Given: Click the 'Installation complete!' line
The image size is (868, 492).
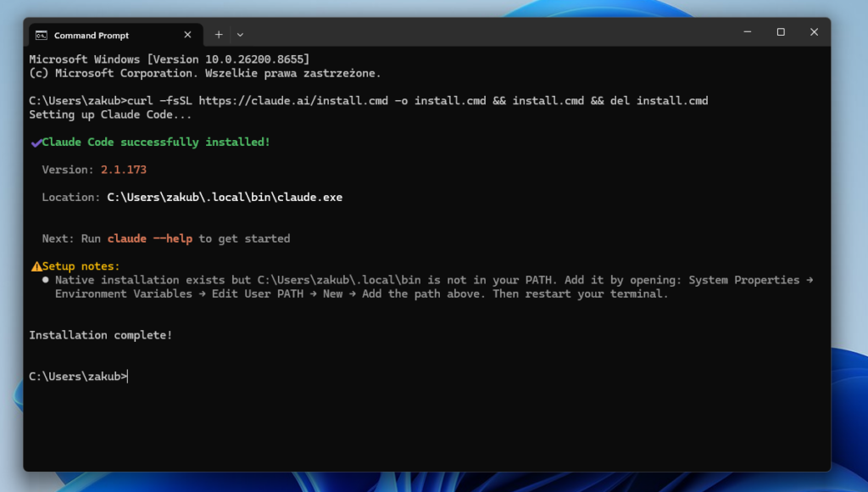Looking at the screenshot, I should pos(101,335).
